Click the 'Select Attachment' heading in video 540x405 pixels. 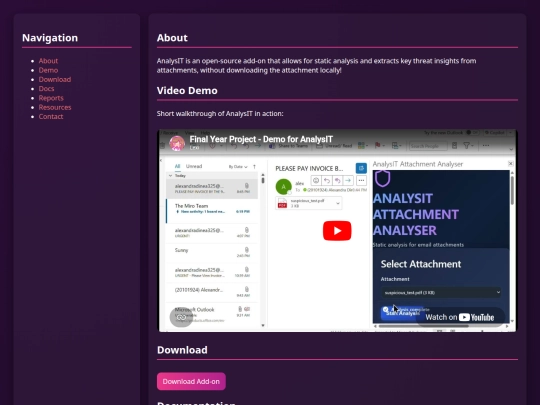(x=421, y=264)
